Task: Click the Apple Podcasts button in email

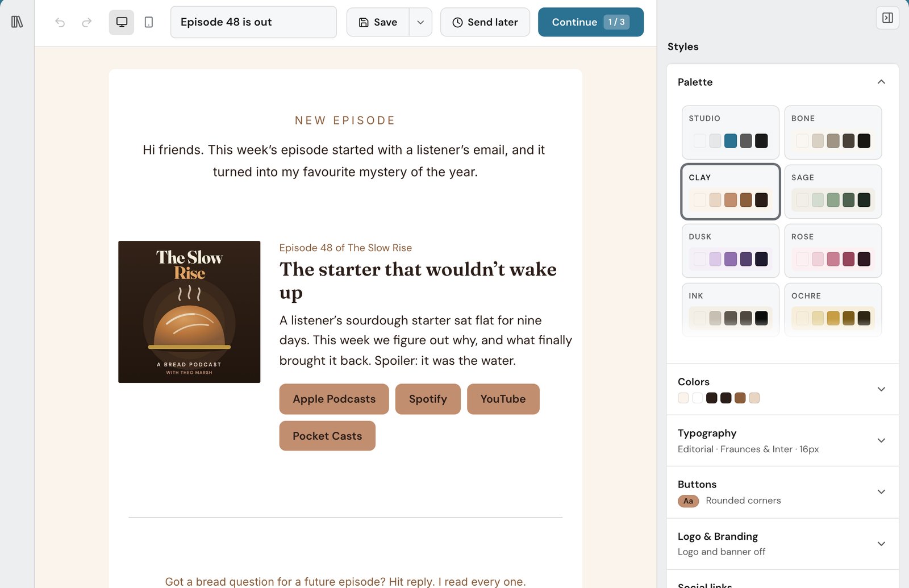Action: 334,399
